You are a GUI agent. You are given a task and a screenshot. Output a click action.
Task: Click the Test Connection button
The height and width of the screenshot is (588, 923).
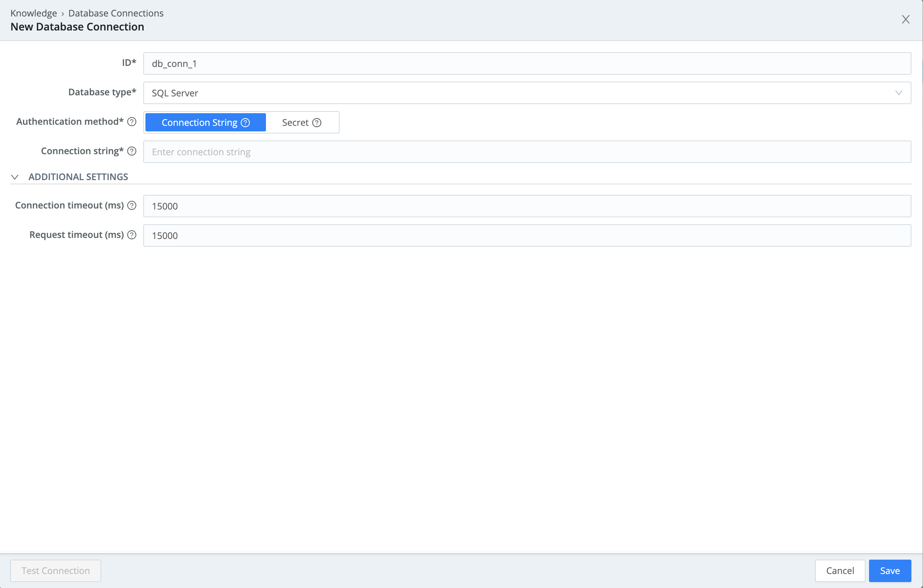(55, 570)
